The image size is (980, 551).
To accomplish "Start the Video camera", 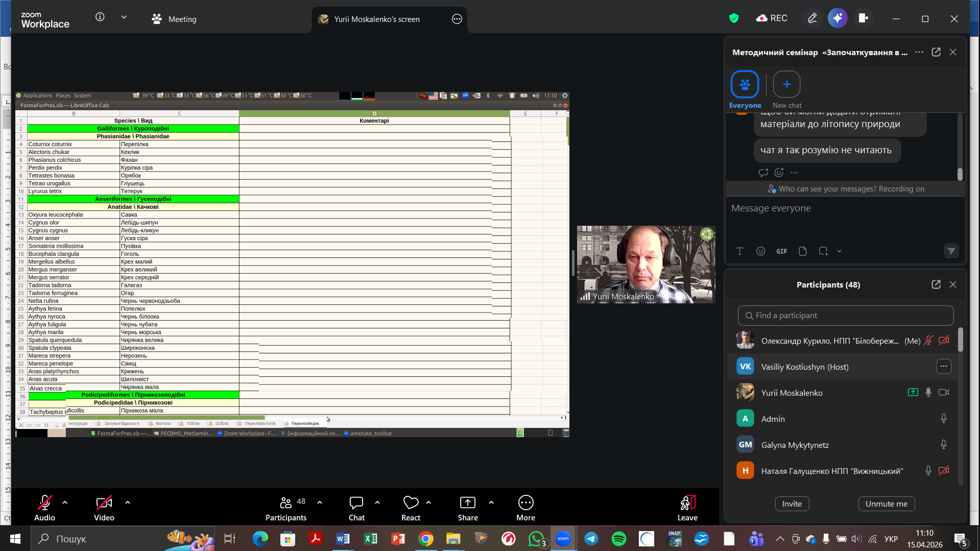I will tap(104, 503).
